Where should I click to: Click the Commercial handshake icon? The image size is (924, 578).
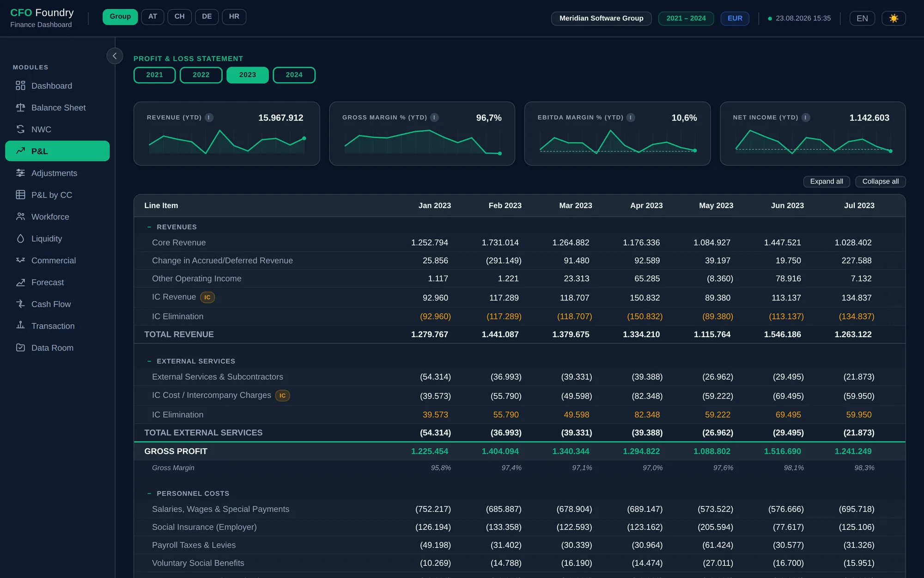pos(20,260)
